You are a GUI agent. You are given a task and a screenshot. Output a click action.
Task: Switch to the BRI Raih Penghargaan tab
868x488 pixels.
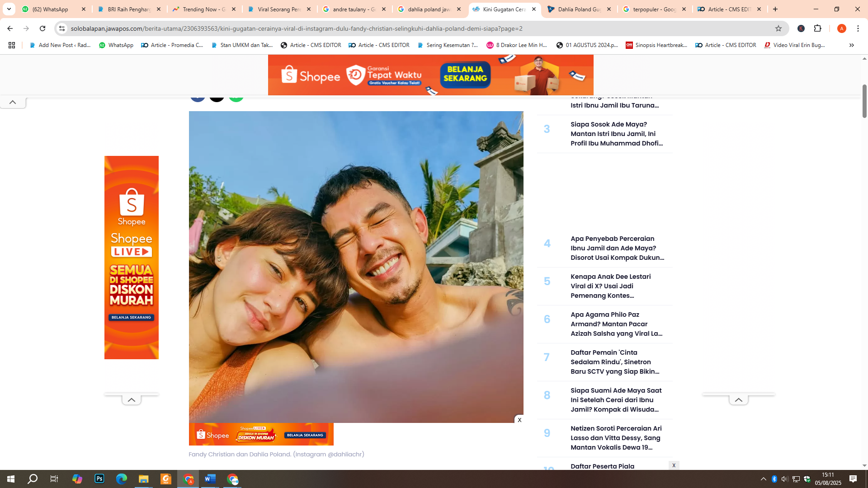tap(129, 9)
